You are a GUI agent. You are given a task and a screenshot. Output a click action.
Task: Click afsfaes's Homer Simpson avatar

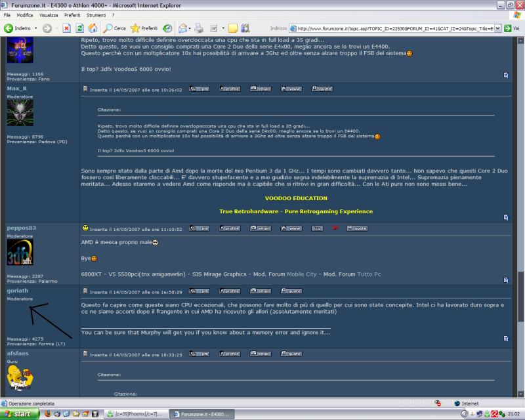20,378
